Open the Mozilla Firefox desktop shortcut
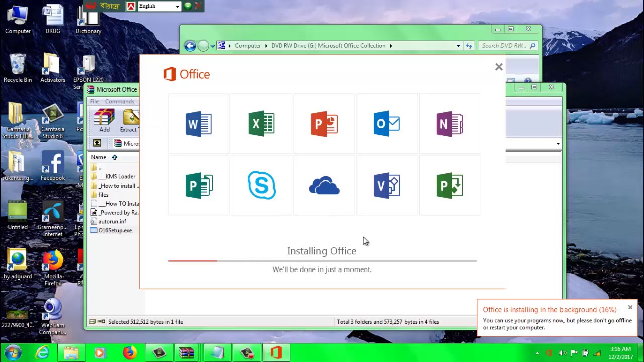 point(53,268)
